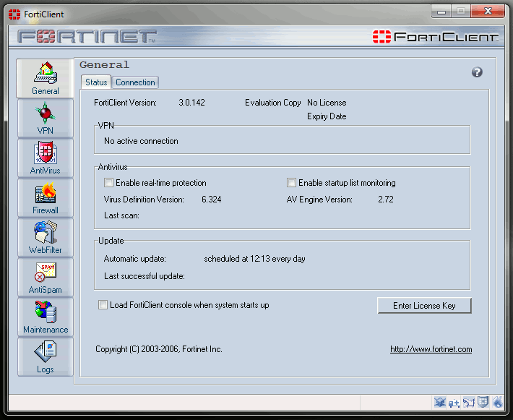Go to the Maintenance section
The image size is (513, 420).
[x=45, y=317]
